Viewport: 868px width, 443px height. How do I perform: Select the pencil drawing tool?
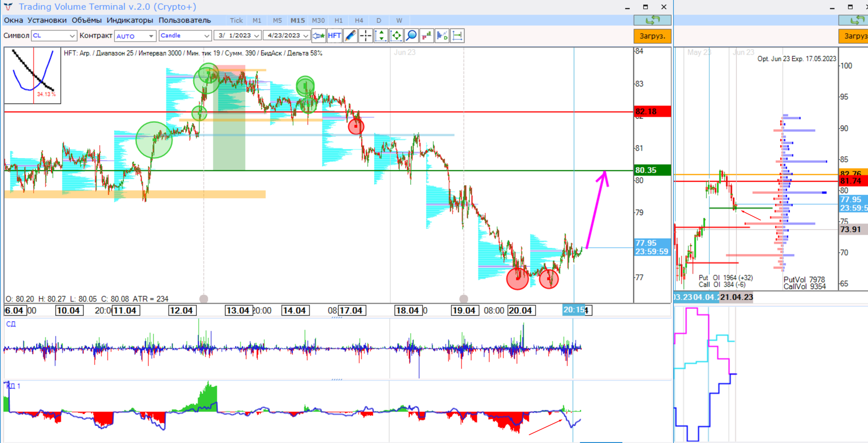pyautogui.click(x=350, y=36)
